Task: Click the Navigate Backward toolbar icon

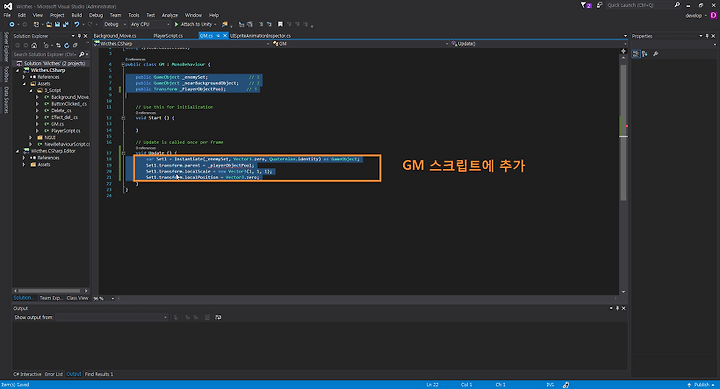Action: pos(12,24)
